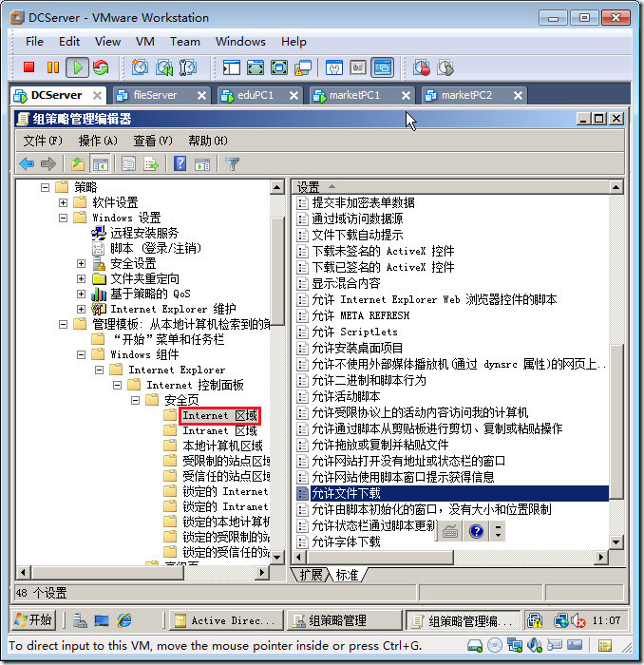Switch to 组策略管理 taskbar button
Image resolution: width=644 pixels, height=665 pixels.
pos(345,620)
